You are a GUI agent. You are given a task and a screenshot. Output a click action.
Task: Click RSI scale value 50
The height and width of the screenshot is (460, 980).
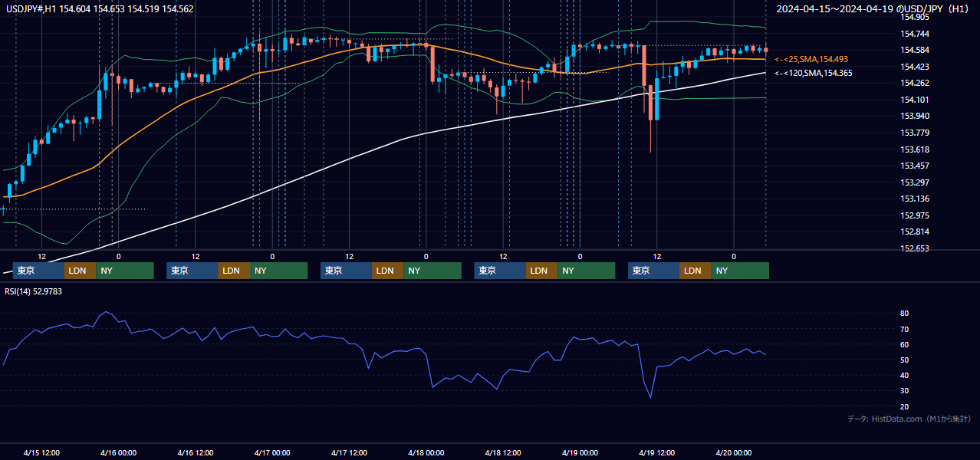(905, 360)
